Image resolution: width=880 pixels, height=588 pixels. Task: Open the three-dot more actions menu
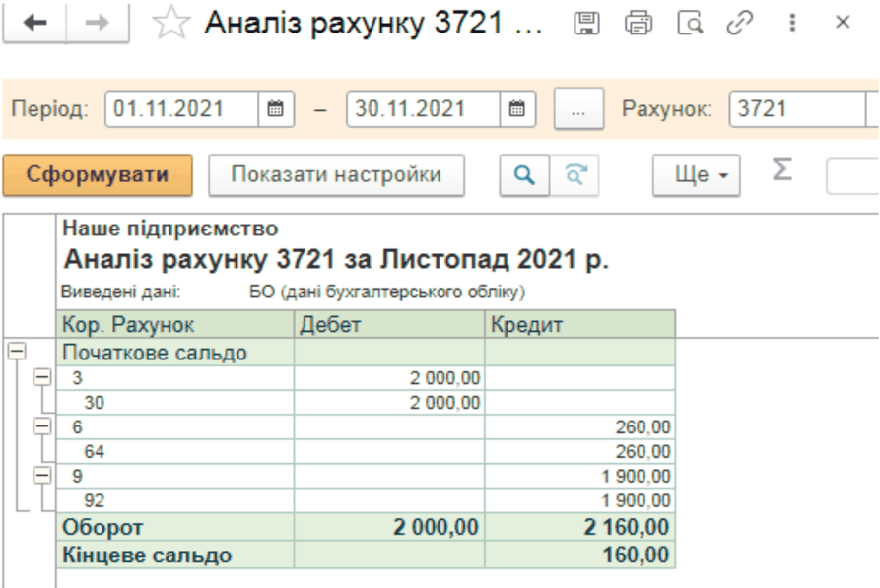(x=792, y=23)
